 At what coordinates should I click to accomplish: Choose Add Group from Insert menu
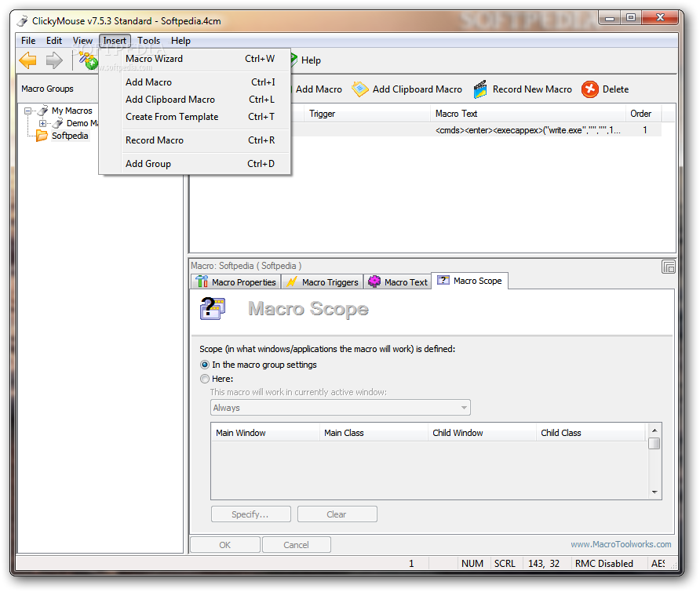[195, 164]
